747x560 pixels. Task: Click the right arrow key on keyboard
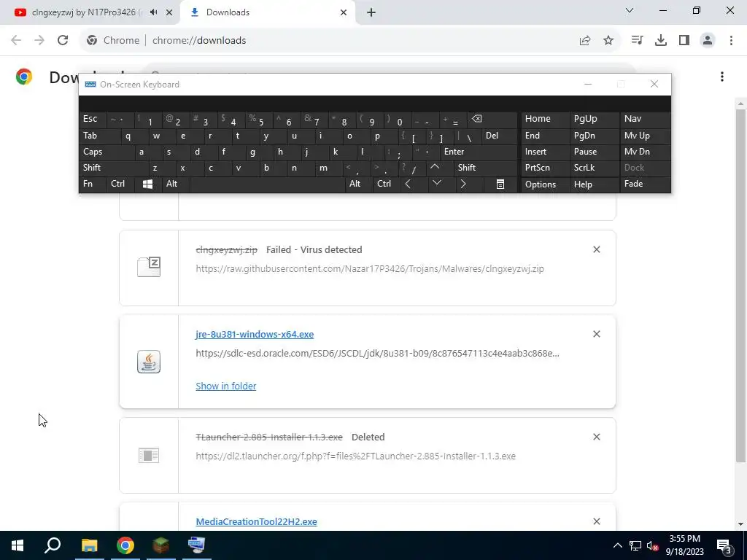click(x=463, y=184)
